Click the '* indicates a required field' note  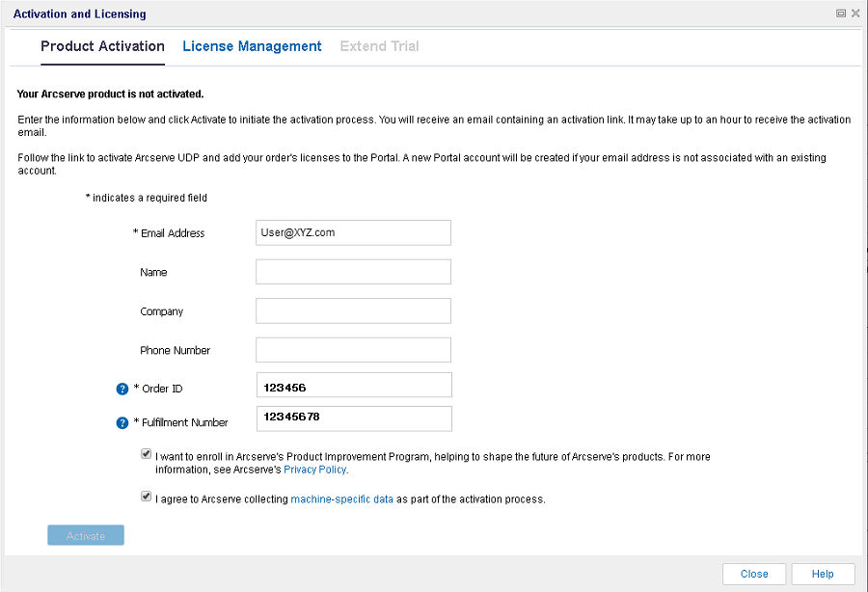click(147, 198)
